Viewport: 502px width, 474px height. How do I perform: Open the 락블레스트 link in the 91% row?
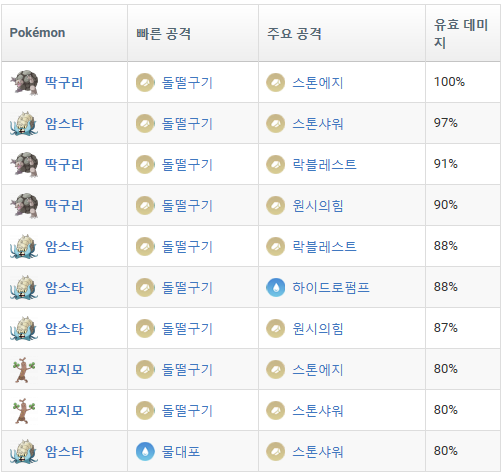(x=324, y=164)
